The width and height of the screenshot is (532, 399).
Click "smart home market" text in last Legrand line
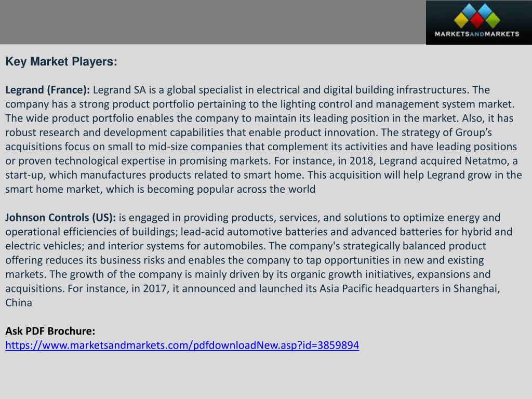point(54,189)
